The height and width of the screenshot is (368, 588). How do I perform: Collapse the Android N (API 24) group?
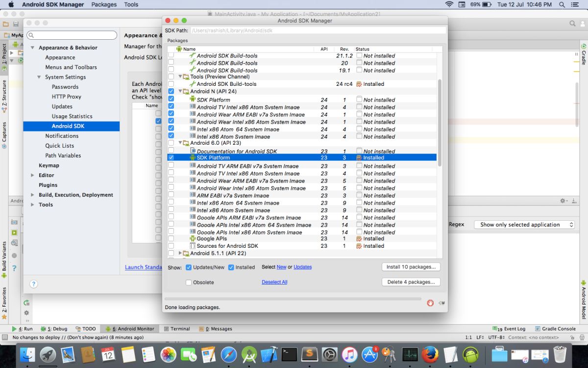[180, 91]
